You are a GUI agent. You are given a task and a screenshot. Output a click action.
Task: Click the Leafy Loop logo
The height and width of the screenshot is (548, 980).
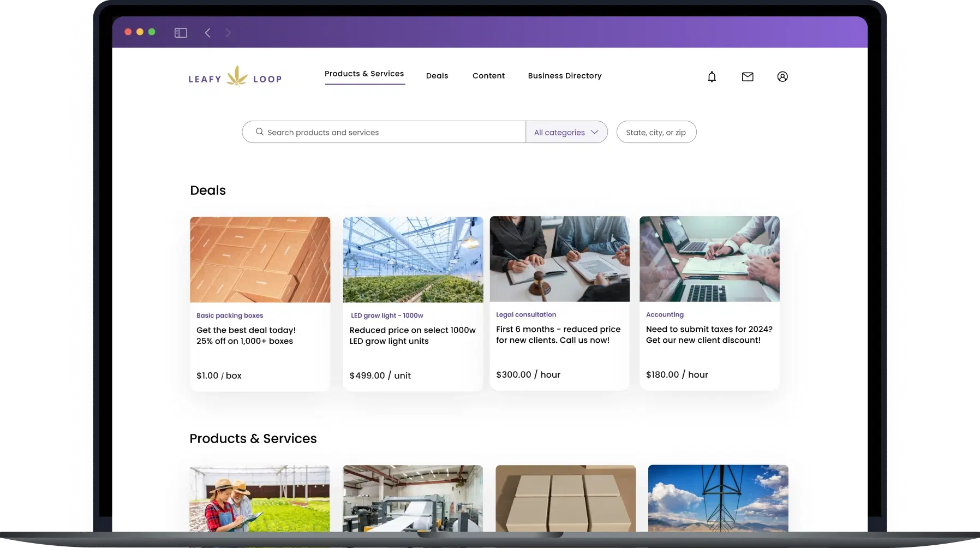[235, 78]
